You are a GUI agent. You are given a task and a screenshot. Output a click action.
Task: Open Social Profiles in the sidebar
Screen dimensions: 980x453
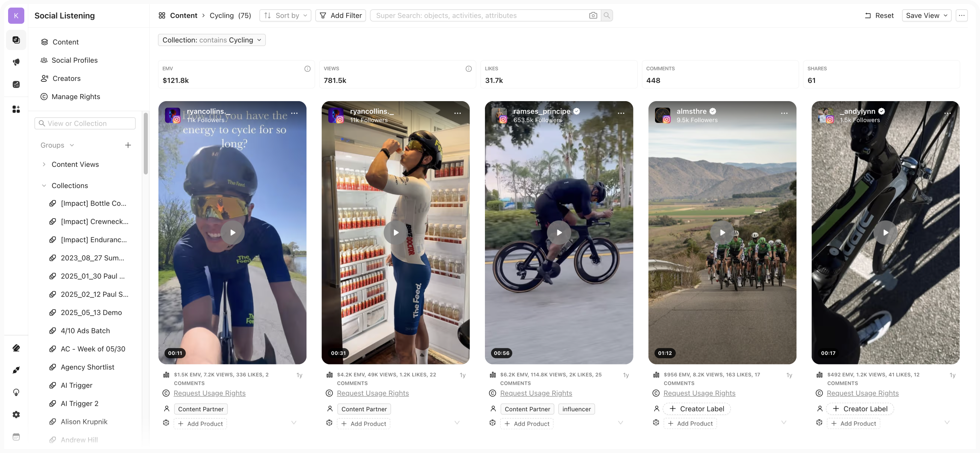[x=75, y=60]
